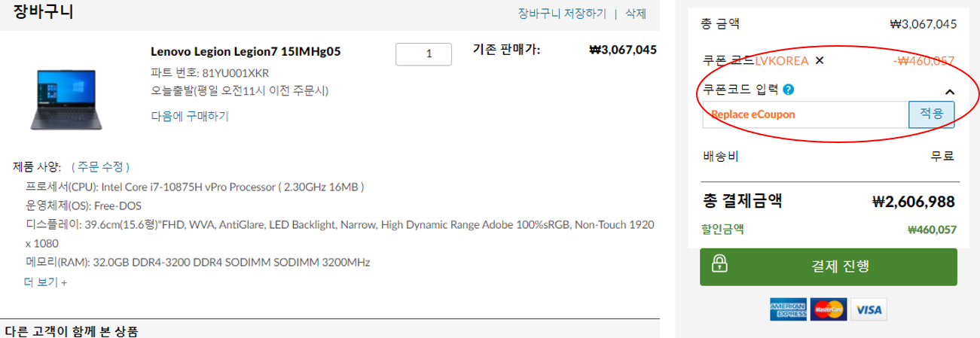Click the quantity field showing 1
Screen dimensions: 980x338
[423, 54]
